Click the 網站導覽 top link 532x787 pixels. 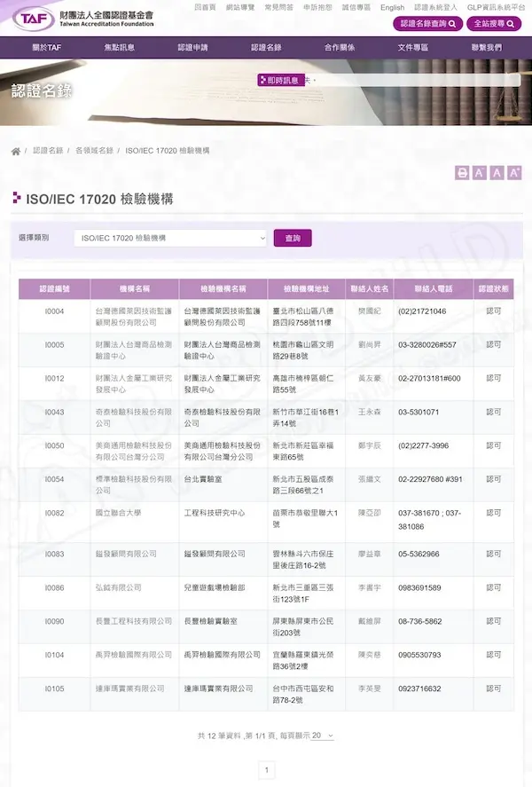240,7
